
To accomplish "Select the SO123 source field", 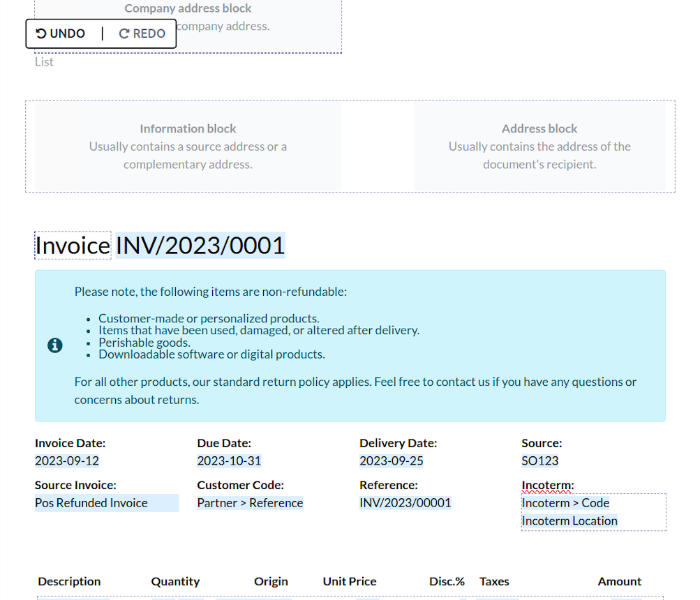I will click(539, 460).
